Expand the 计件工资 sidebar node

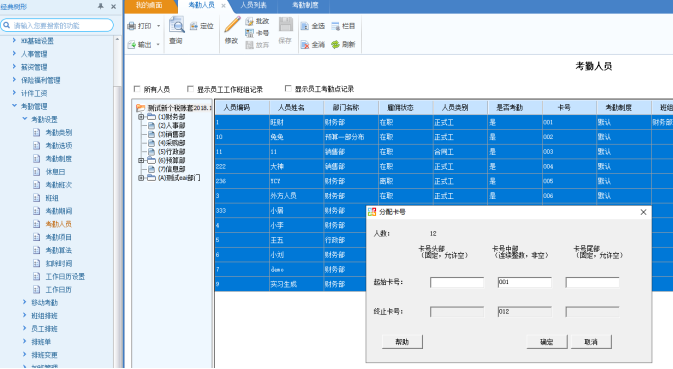(14, 93)
